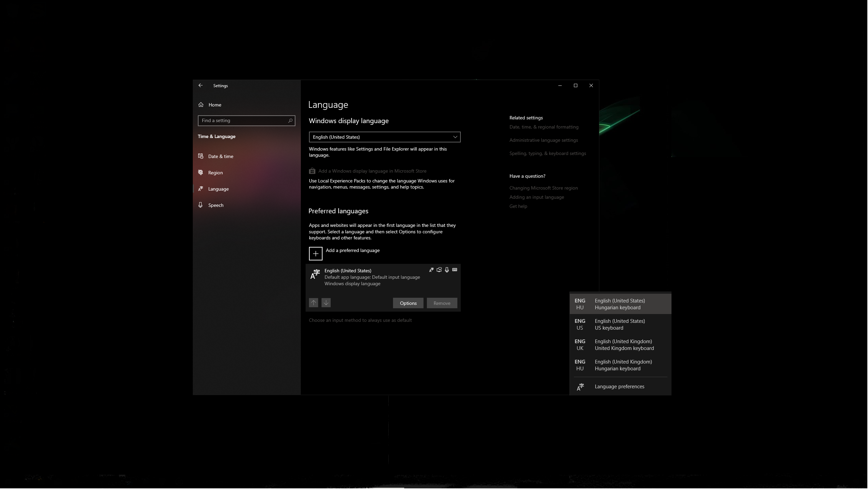Focus the Find a setting search box
868x489 pixels.
(247, 121)
